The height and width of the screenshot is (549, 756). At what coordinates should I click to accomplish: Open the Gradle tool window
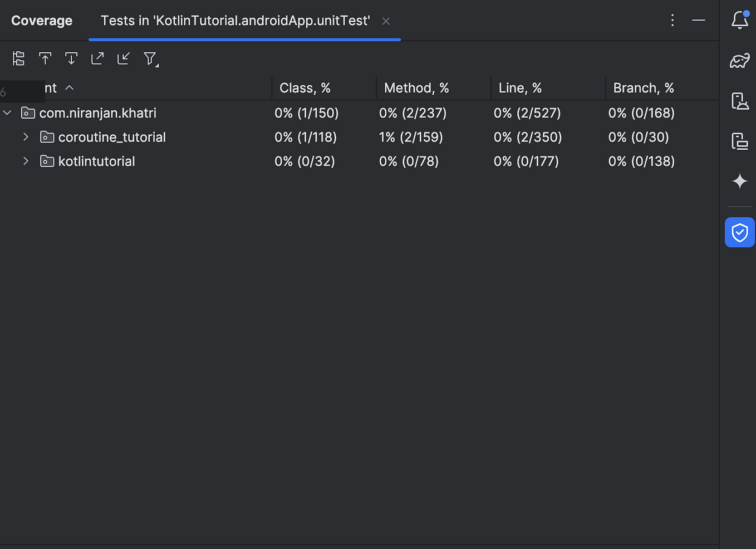pyautogui.click(x=739, y=61)
